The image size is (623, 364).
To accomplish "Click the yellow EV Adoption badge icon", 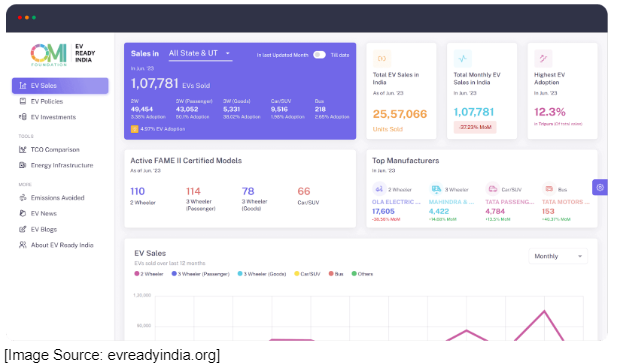I will (x=134, y=129).
